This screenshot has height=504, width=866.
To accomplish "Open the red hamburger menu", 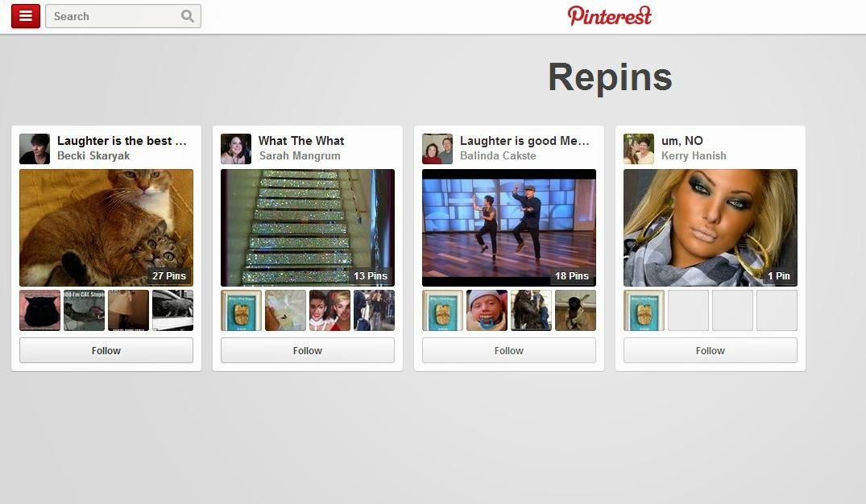I will tap(26, 16).
